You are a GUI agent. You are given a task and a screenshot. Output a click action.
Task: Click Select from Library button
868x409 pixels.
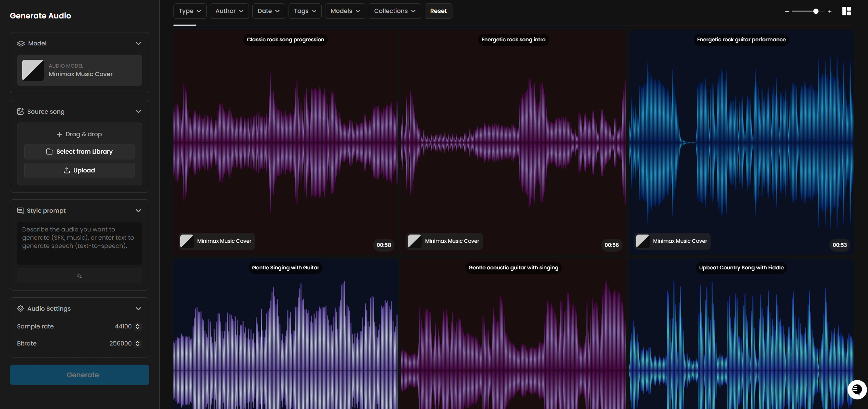tap(80, 152)
